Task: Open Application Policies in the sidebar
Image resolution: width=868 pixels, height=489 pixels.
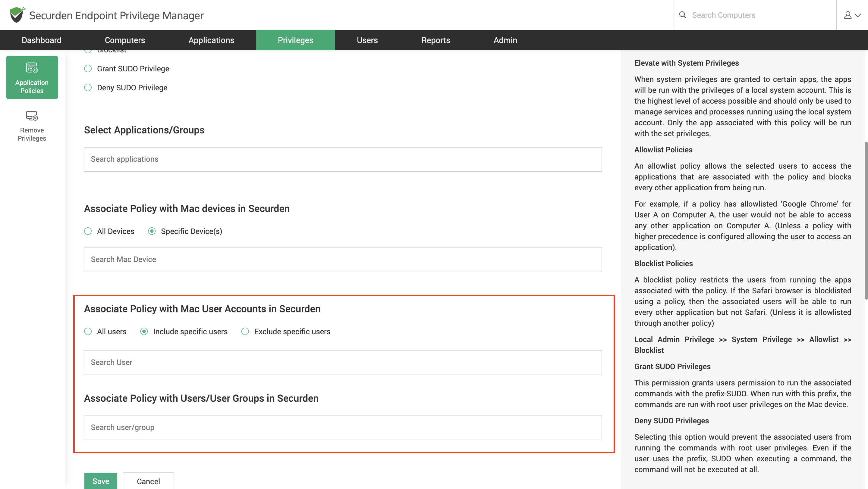Action: (32, 77)
